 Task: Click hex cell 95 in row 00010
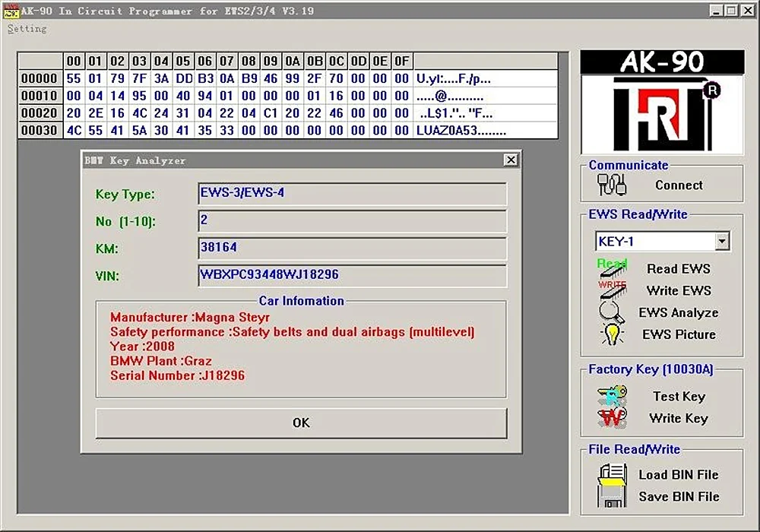[140, 96]
